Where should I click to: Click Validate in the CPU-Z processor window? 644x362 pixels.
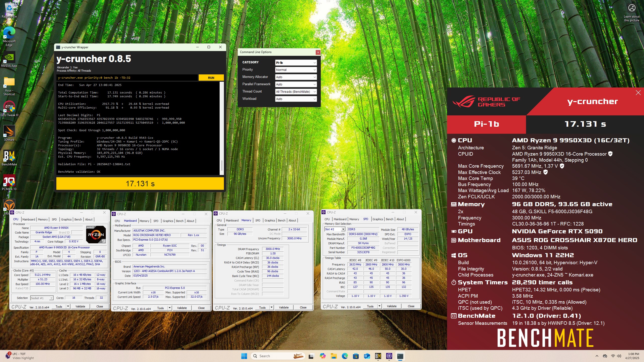point(80,306)
